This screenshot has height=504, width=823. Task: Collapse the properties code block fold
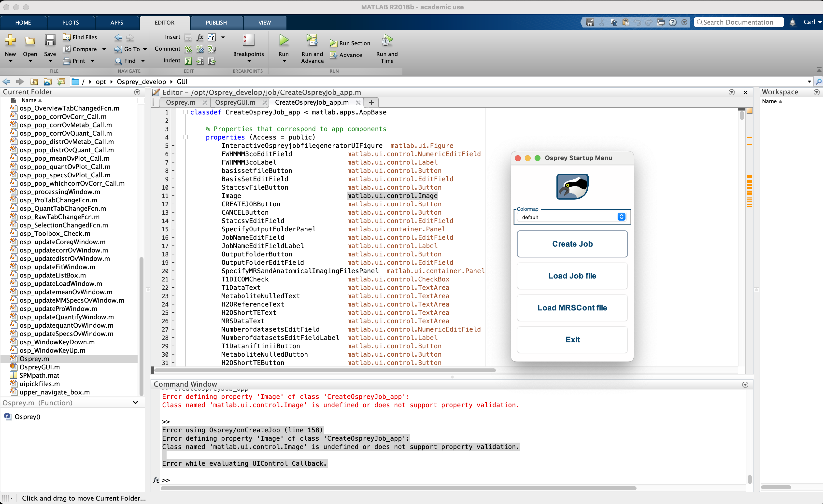point(186,137)
